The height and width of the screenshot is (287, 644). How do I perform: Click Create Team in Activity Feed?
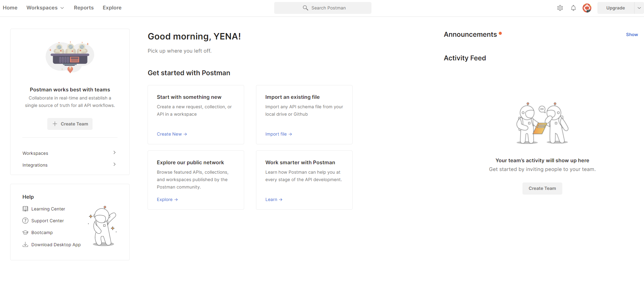pyautogui.click(x=542, y=189)
